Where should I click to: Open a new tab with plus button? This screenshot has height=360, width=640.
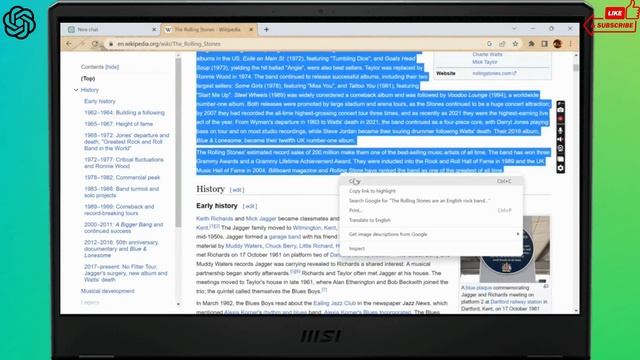point(266,29)
